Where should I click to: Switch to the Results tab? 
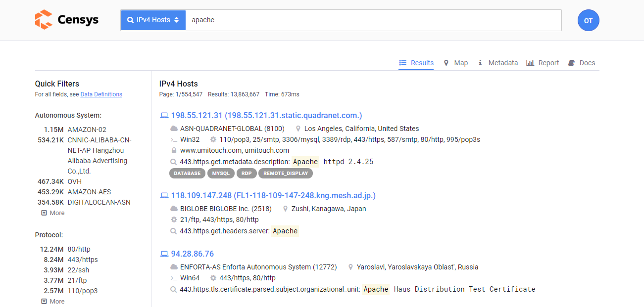coord(416,63)
